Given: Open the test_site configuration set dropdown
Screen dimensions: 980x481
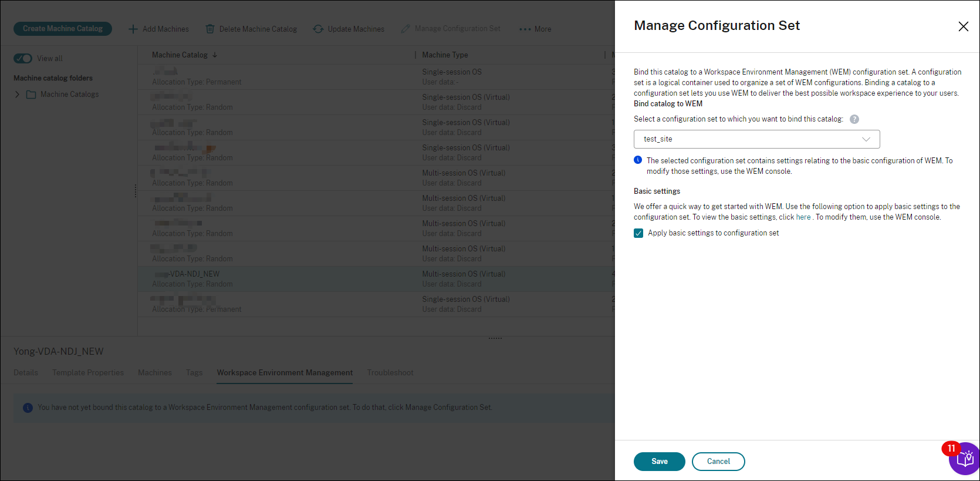Looking at the screenshot, I should coord(756,139).
